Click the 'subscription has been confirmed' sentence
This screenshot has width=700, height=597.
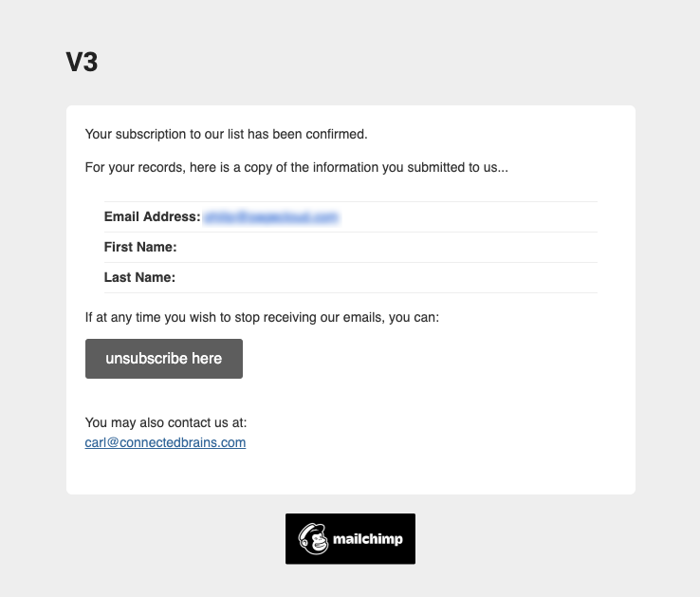[227, 134]
